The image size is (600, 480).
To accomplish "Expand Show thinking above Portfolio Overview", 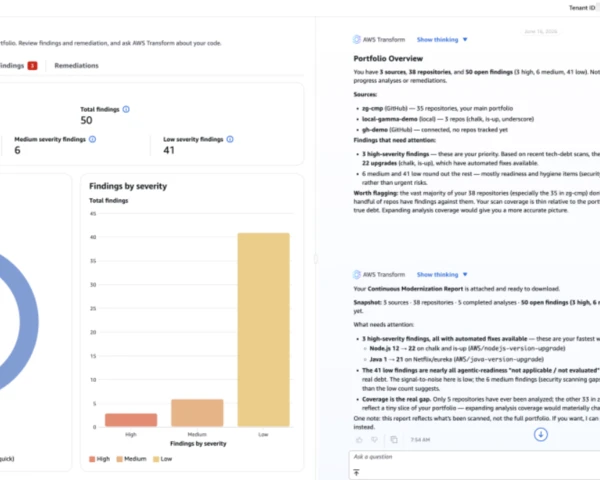I will (442, 39).
